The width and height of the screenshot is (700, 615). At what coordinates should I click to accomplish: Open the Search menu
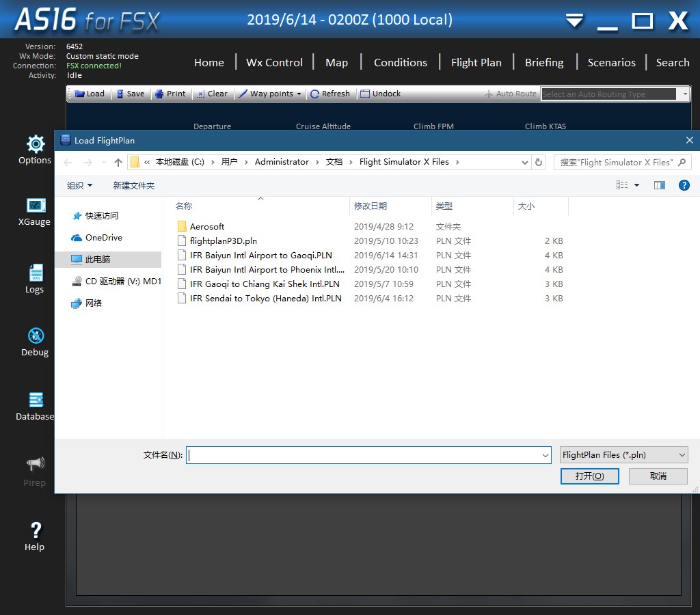tap(673, 62)
